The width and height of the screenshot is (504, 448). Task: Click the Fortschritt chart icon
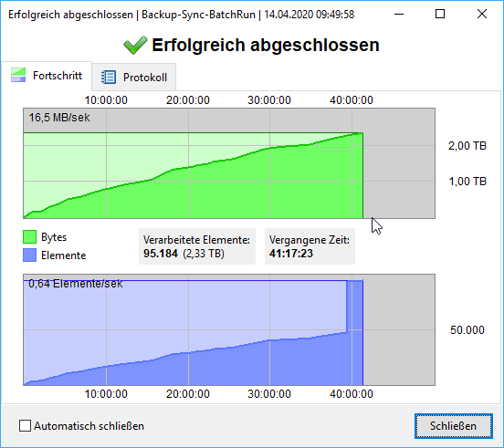[18, 75]
